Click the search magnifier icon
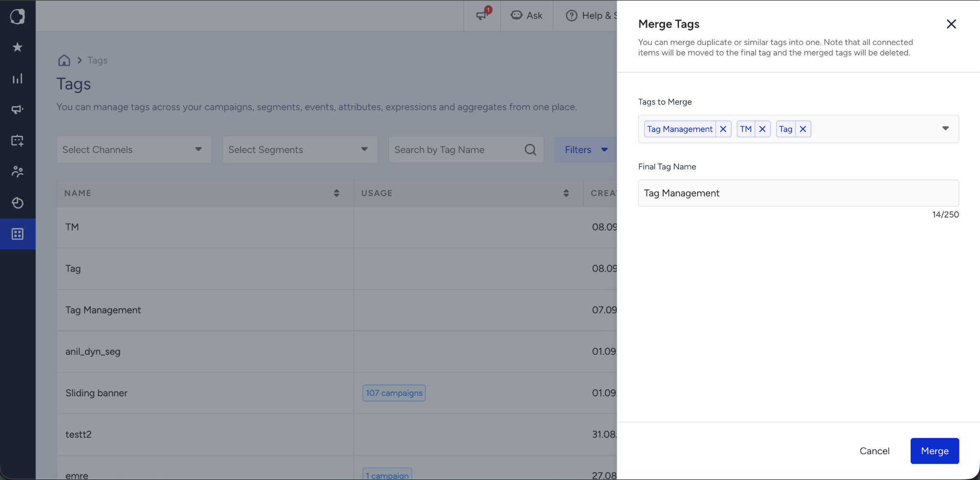980x480 pixels. pyautogui.click(x=530, y=150)
